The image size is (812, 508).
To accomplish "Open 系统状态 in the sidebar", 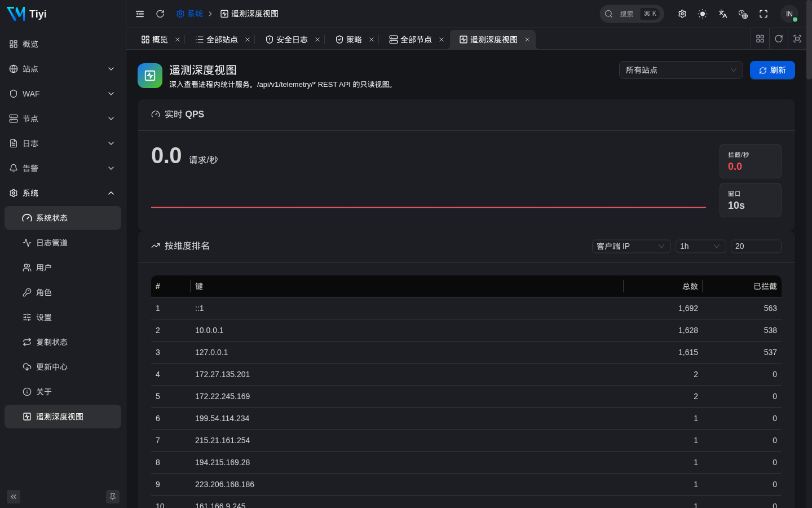I will (63, 218).
